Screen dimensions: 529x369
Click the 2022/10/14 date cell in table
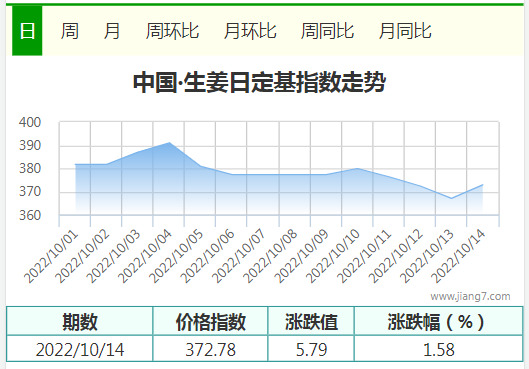[x=80, y=349]
